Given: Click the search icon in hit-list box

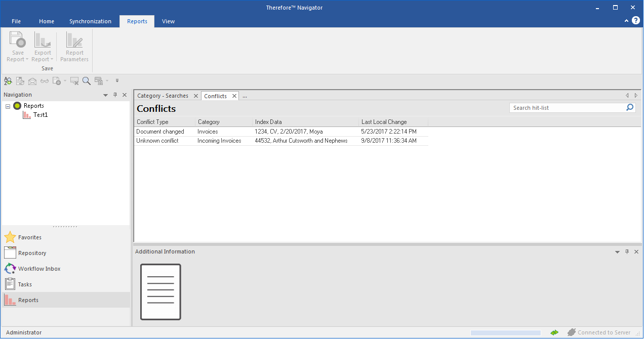Looking at the screenshot, I should coord(630,108).
